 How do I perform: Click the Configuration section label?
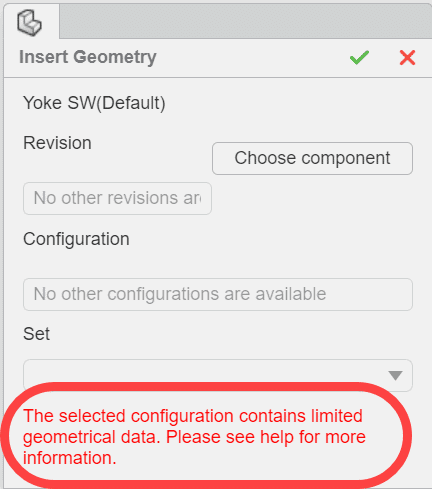click(x=76, y=239)
